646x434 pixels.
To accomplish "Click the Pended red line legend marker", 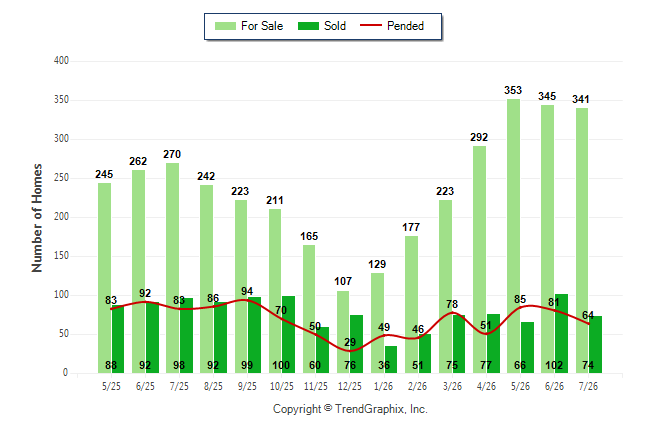I will click(371, 25).
